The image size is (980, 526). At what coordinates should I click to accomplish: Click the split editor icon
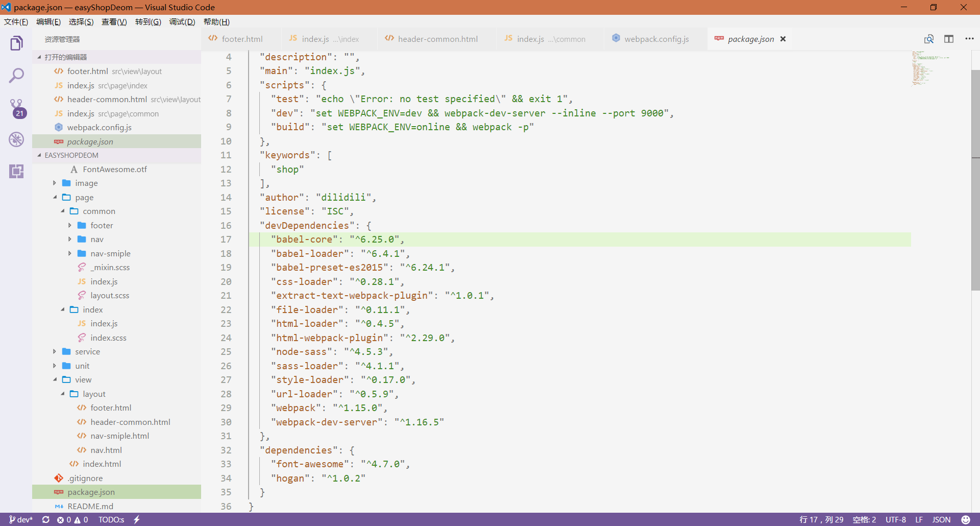point(948,39)
